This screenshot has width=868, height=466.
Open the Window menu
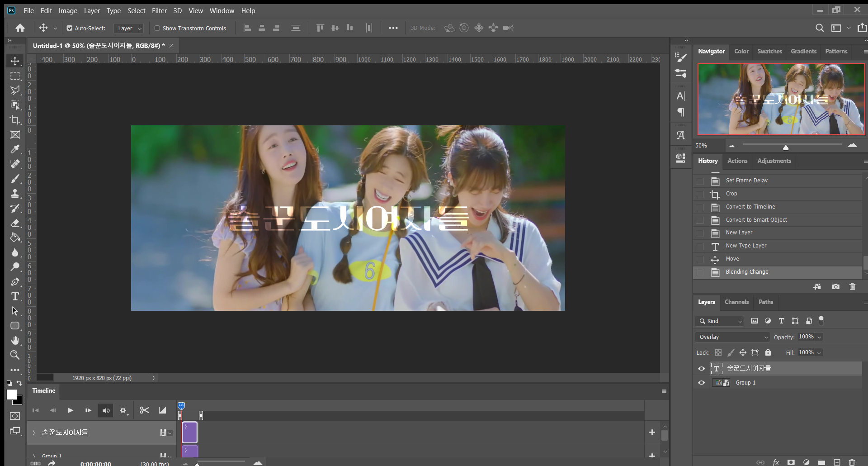coord(222,10)
